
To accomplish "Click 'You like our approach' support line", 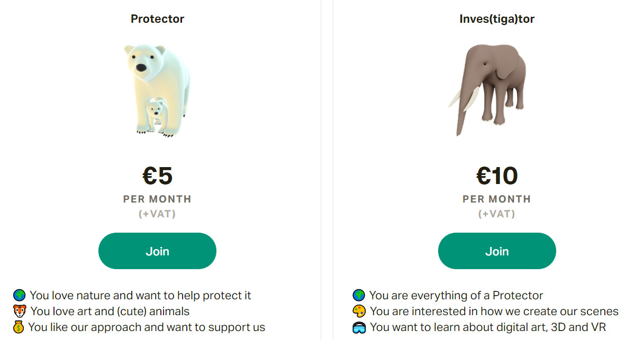I will pos(147,327).
